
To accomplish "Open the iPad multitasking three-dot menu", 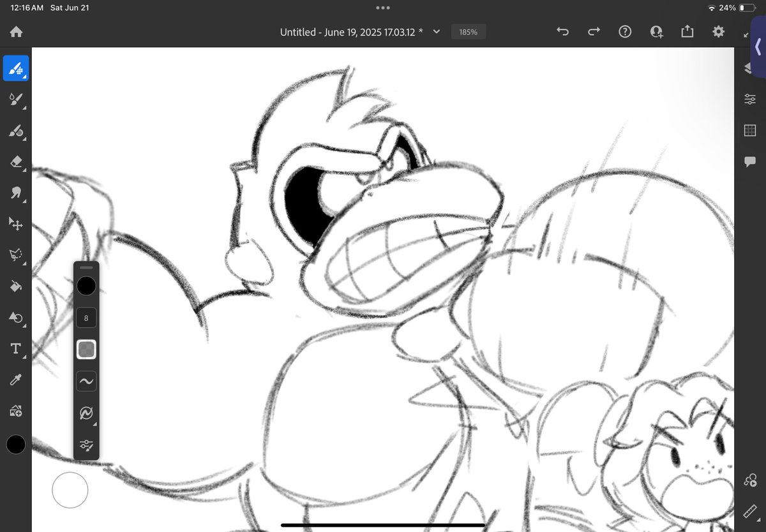I will [x=383, y=8].
